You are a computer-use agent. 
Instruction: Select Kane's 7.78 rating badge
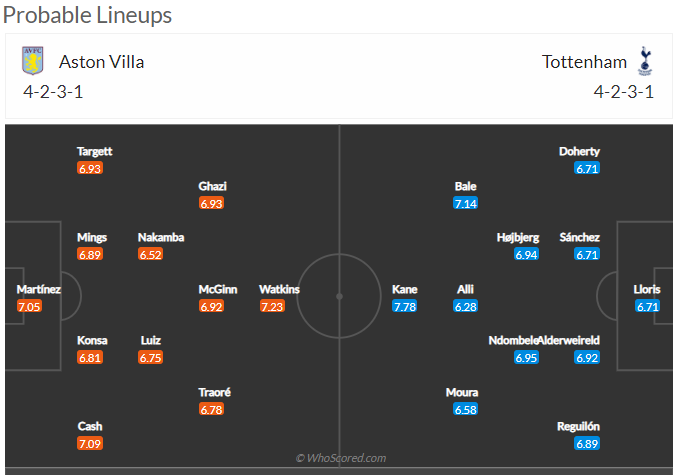405,306
